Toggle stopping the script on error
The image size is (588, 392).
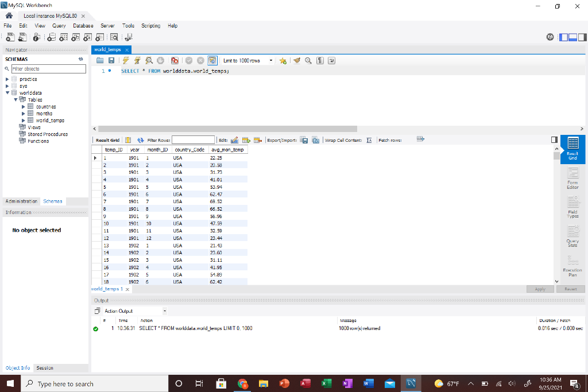(x=174, y=60)
